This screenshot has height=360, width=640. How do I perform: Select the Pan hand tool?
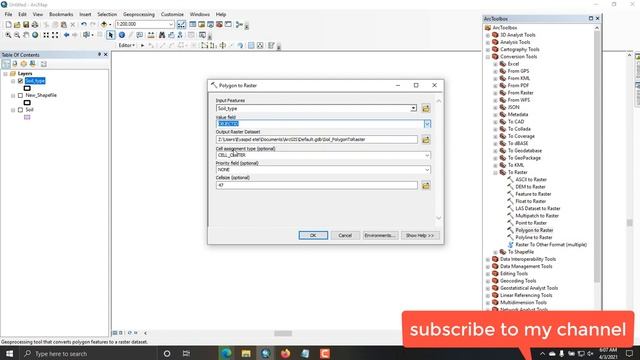point(26,35)
